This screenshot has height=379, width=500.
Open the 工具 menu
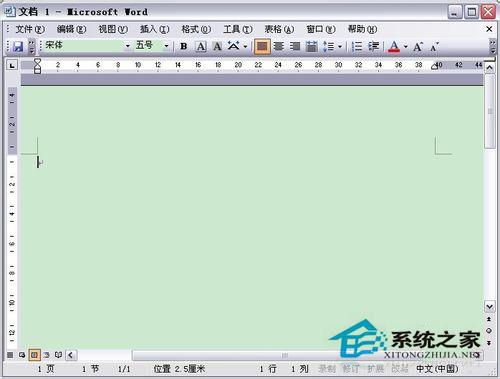coord(238,29)
